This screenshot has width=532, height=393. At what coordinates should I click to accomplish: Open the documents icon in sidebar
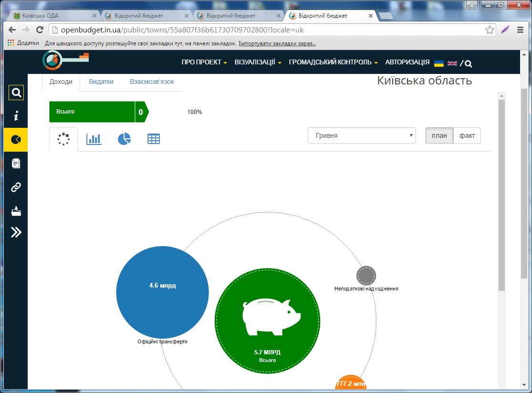[x=16, y=164]
